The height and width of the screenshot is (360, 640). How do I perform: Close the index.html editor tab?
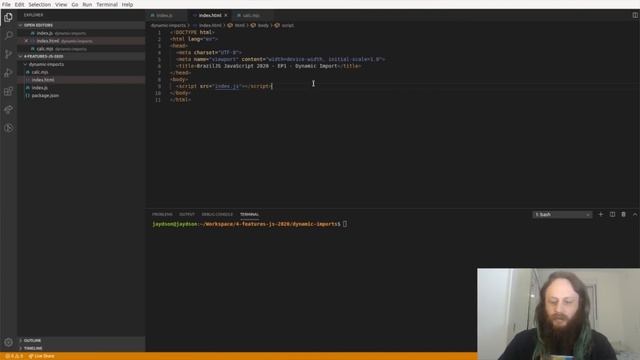coord(226,16)
